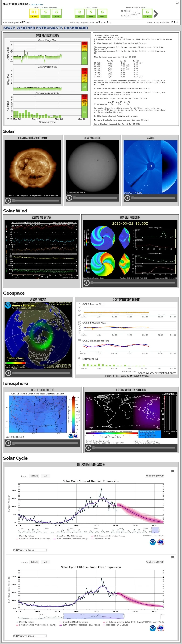Image resolution: width=182 pixels, height=644 pixels.
Task: Click the next-arrow chevron beside predicted scales
Action: tap(156, 13)
